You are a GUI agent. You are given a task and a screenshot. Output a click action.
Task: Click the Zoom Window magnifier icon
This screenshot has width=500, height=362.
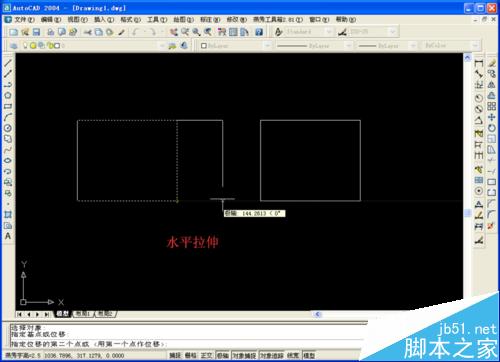click(196, 32)
